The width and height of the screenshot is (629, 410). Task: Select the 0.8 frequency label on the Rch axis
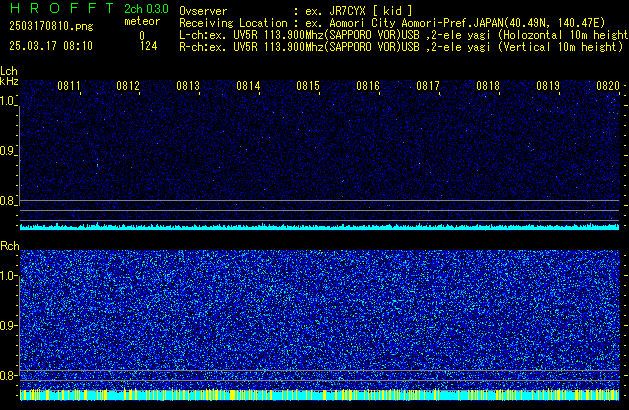[x=8, y=375]
